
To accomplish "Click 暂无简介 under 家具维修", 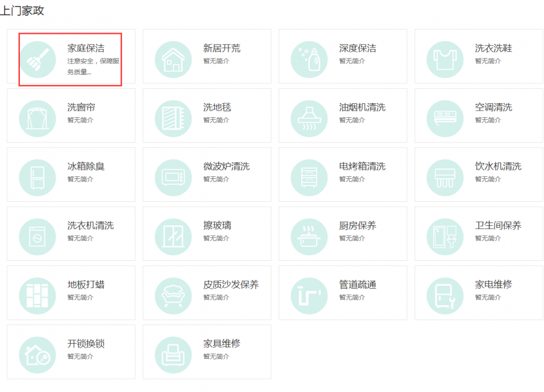I will coord(216,356).
